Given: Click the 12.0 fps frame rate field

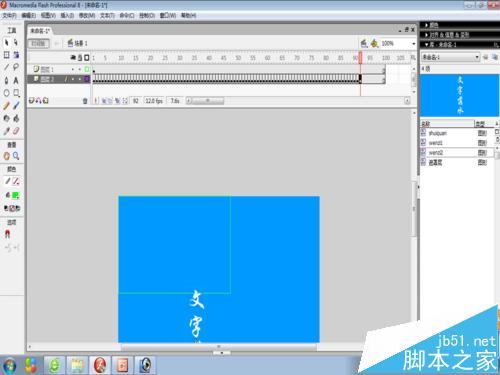Looking at the screenshot, I should (x=154, y=101).
